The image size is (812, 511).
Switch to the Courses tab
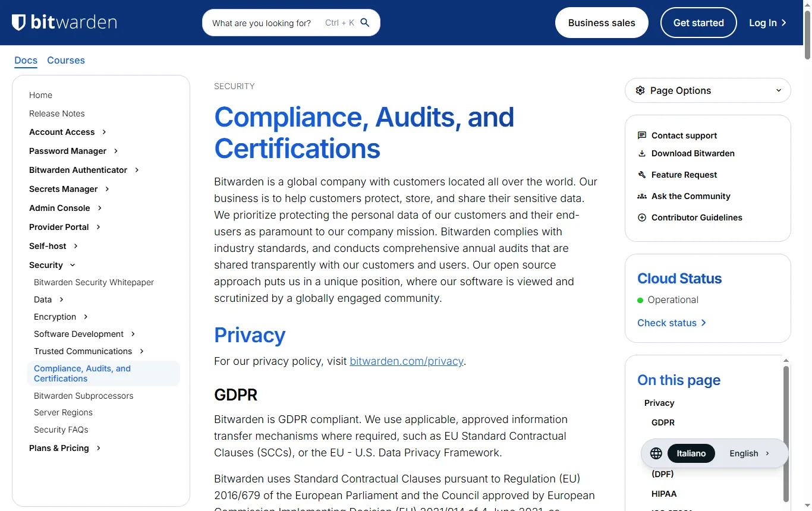pos(66,61)
